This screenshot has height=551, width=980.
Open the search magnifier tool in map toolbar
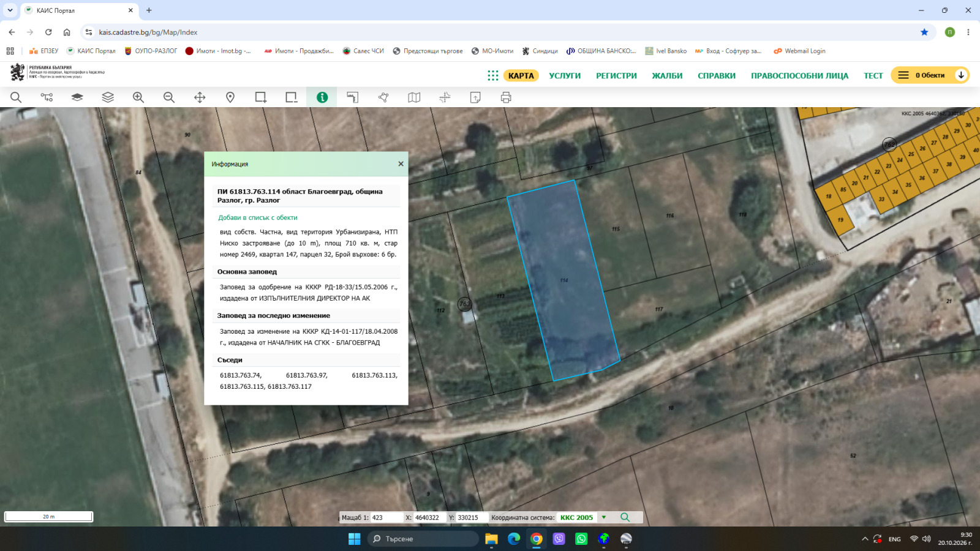tap(16, 97)
